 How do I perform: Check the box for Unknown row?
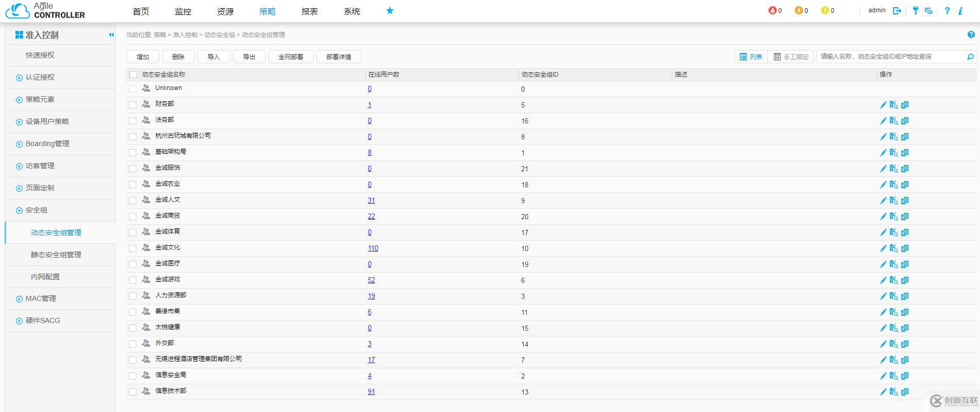coord(133,89)
